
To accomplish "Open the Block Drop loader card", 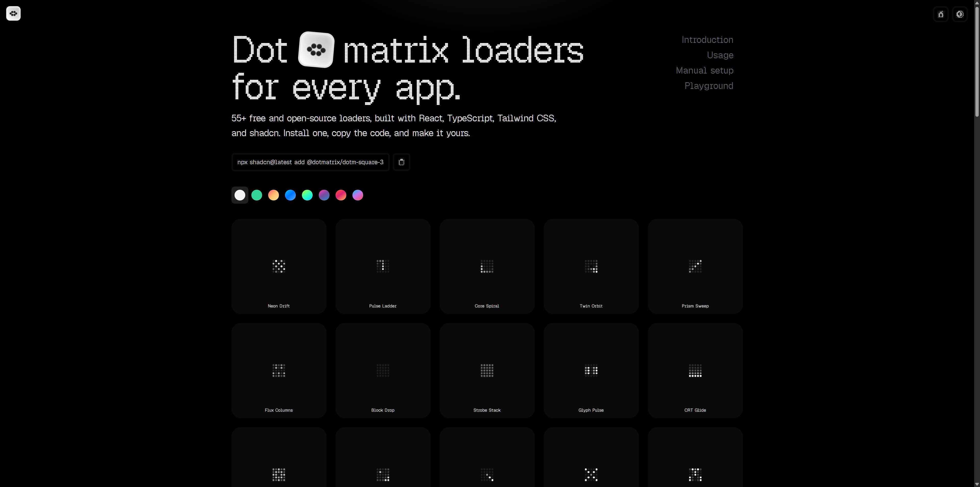I will point(383,371).
